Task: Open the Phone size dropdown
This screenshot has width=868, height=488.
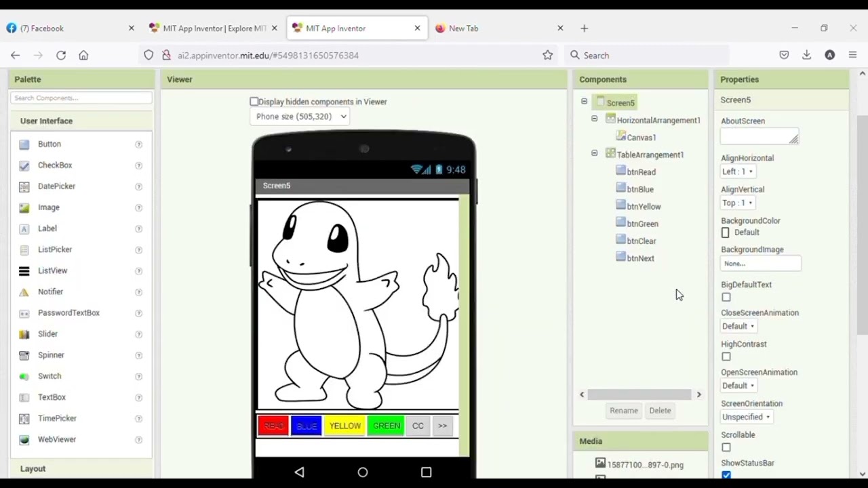Action: point(300,117)
